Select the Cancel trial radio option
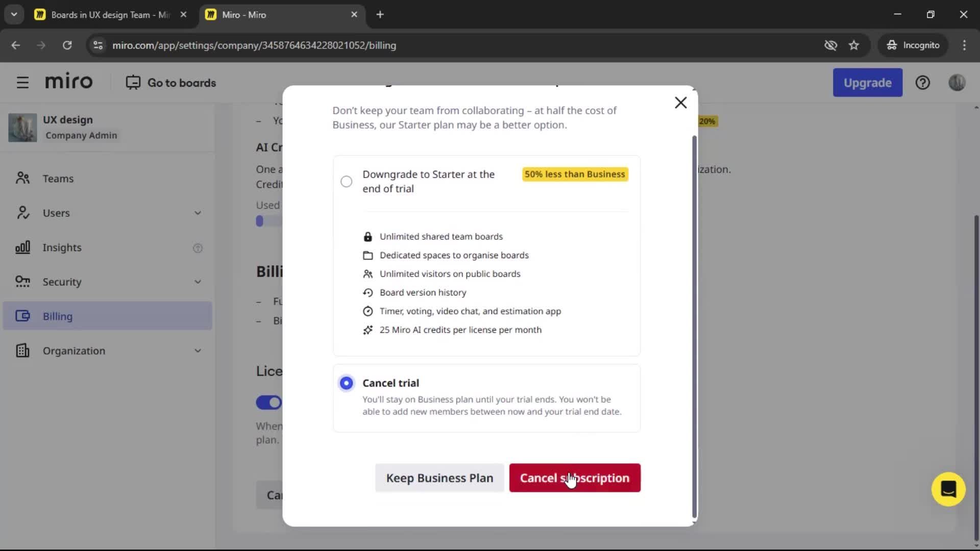This screenshot has height=551, width=980. click(x=346, y=383)
